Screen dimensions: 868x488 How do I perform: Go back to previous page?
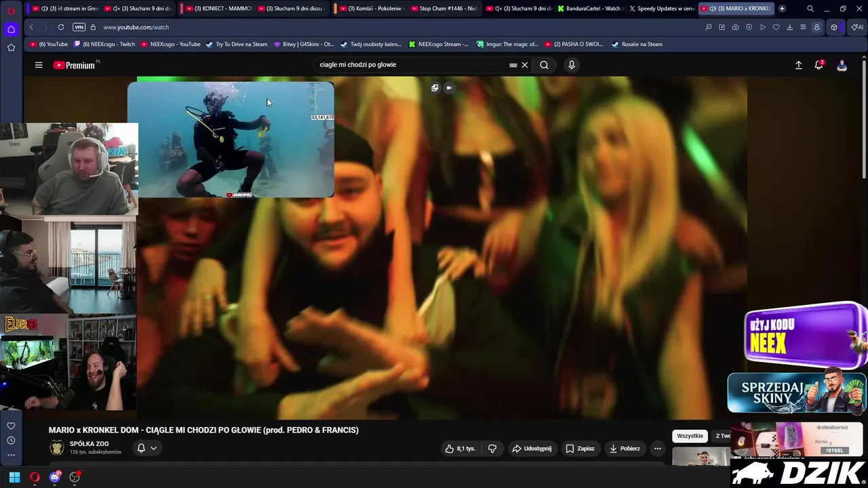point(31,27)
